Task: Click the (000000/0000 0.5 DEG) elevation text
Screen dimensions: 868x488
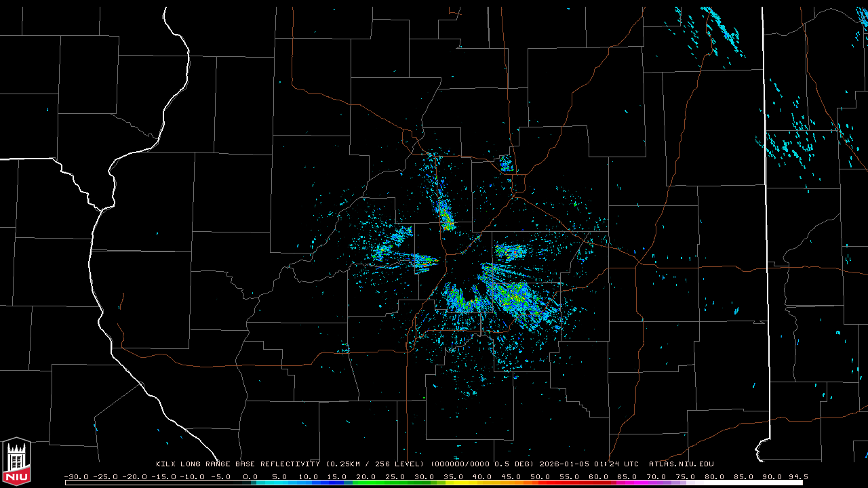Action: click(x=482, y=464)
